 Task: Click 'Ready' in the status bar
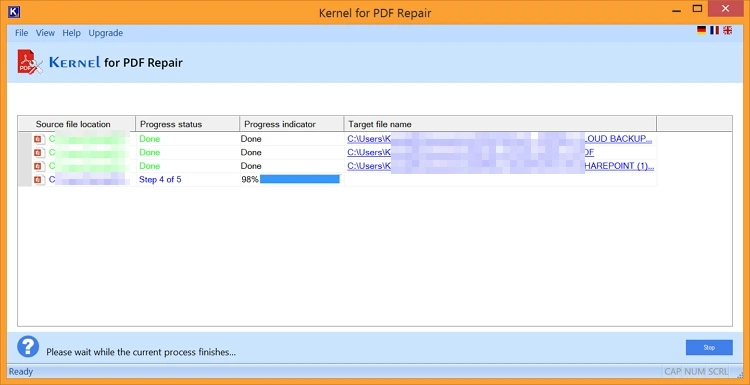pyautogui.click(x=21, y=372)
